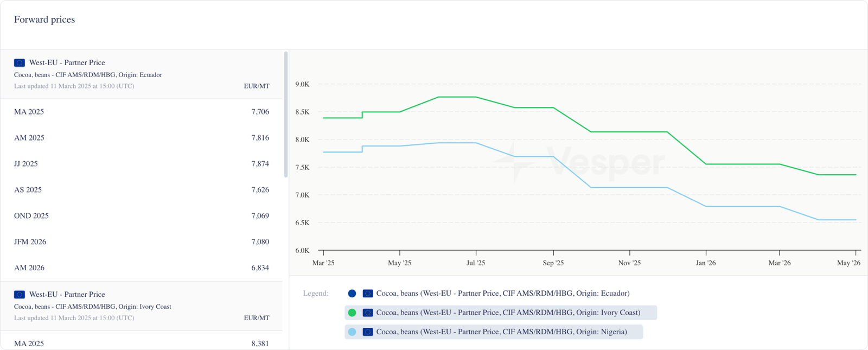Click the EU flag icon in the Ivory Coast price header

coord(20,295)
